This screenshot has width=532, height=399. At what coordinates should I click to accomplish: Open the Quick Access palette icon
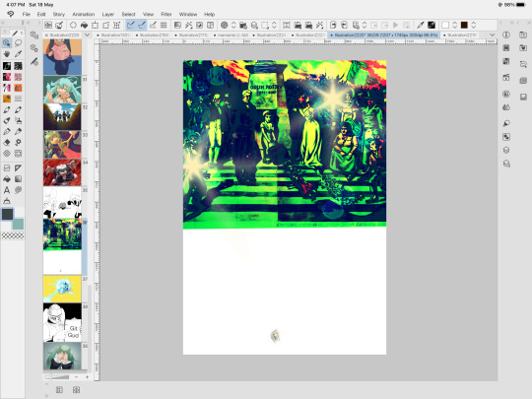[33, 34]
